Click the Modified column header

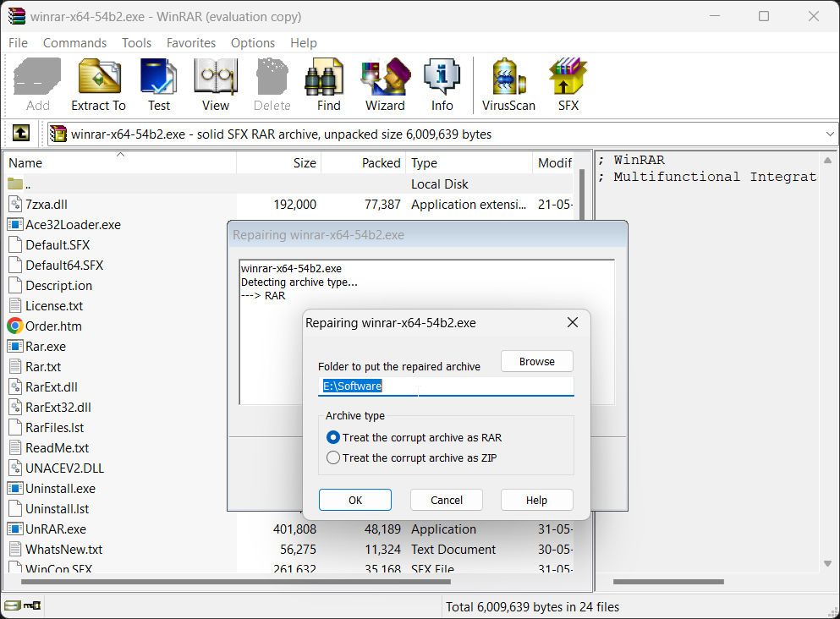[x=553, y=162]
